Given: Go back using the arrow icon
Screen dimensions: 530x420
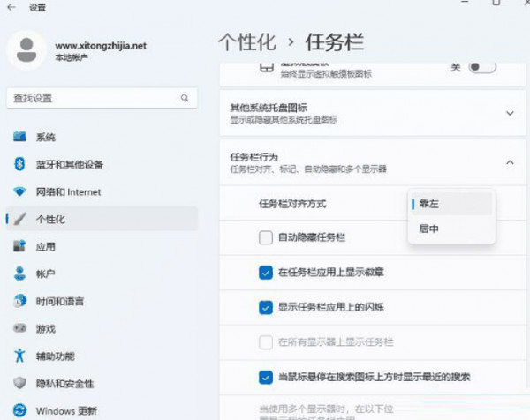Looking at the screenshot, I should click(x=11, y=7).
